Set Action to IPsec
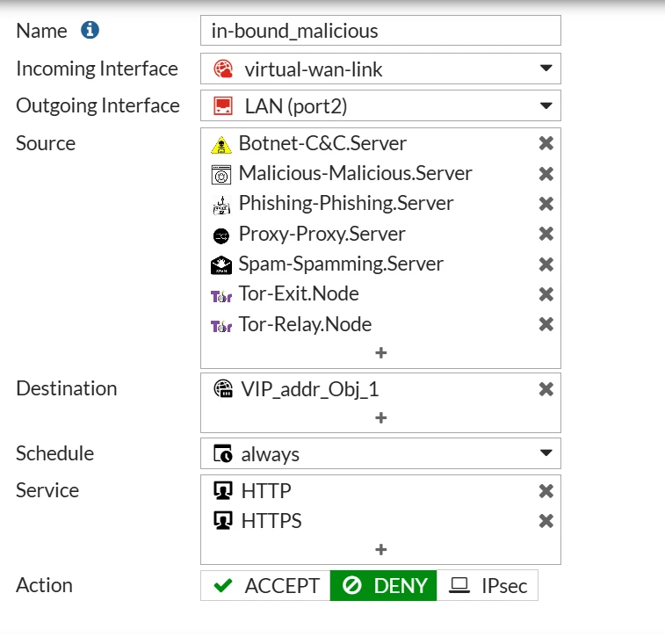The width and height of the screenshot is (665, 644). [x=488, y=585]
